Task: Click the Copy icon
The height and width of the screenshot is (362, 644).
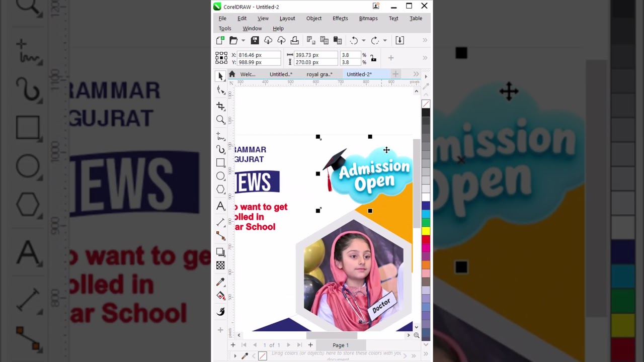Action: [324, 40]
